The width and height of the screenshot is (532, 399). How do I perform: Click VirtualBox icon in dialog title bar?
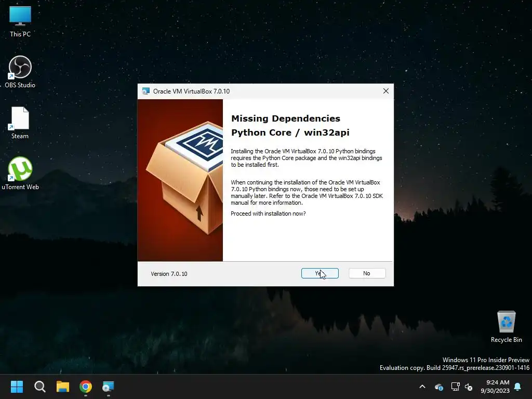coord(146,91)
